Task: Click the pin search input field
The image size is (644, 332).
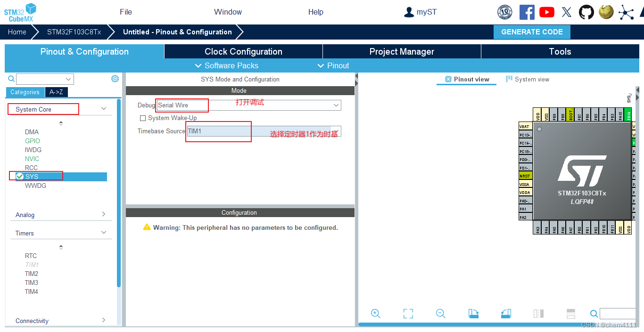Action: click(618, 314)
